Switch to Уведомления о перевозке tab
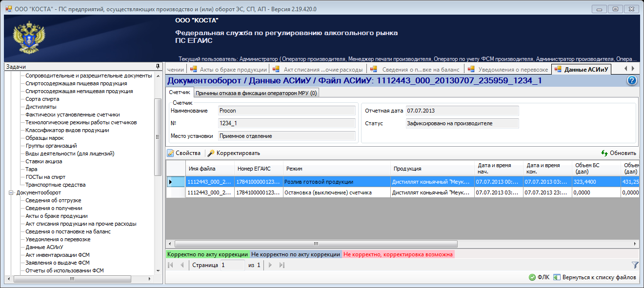This screenshot has width=644, height=288. coord(508,70)
